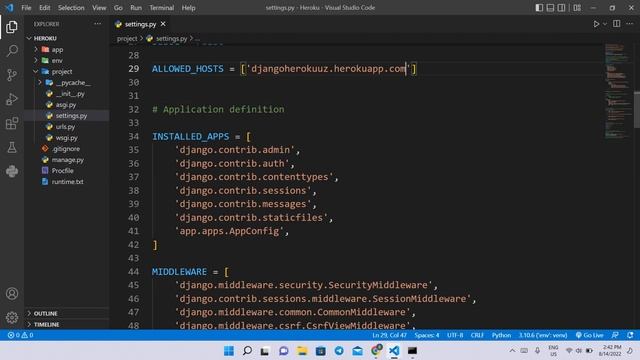Image resolution: width=640 pixels, height=360 pixels.
Task: Close the settings.py tab
Action: [x=163, y=24]
